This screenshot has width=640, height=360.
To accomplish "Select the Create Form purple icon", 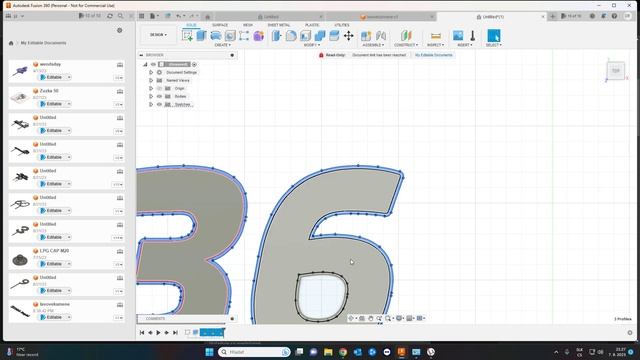I will coord(258,36).
